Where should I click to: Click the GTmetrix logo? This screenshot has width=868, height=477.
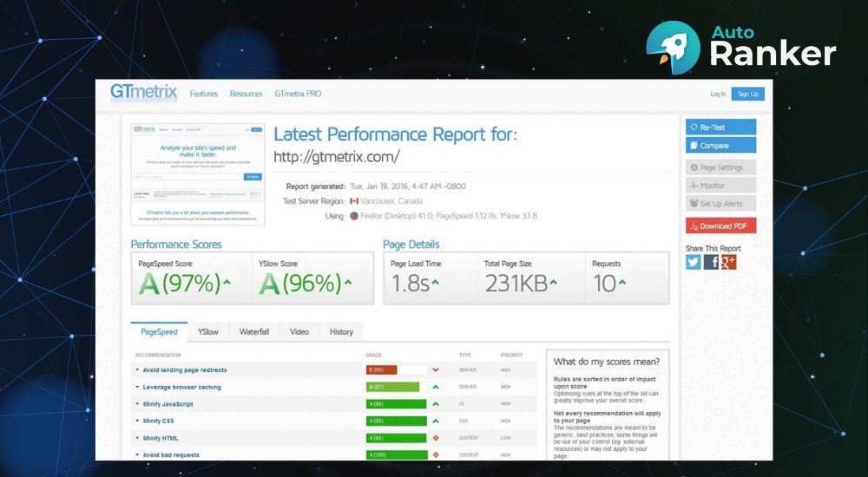143,93
